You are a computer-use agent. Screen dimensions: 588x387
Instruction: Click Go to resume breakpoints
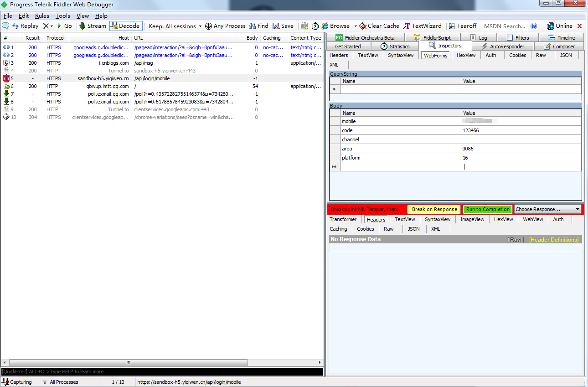pyautogui.click(x=65, y=26)
